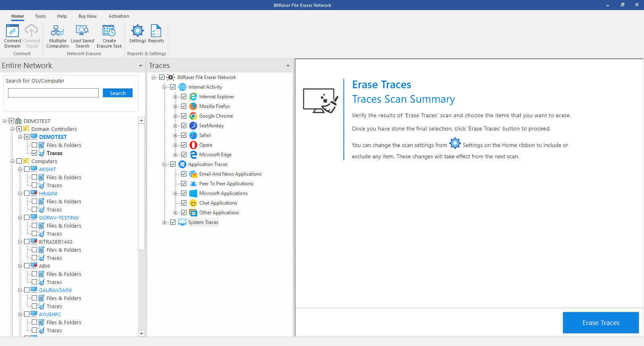Click the SeaMonkey icon
Screen dimensions: 644x346
tap(193, 126)
